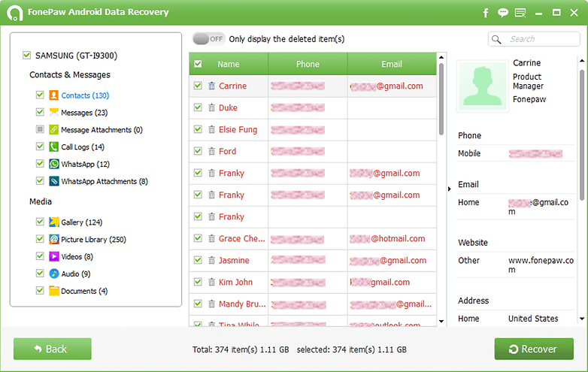Uncheck the Contacts (130) checkbox
This screenshot has height=372, width=588.
[40, 95]
